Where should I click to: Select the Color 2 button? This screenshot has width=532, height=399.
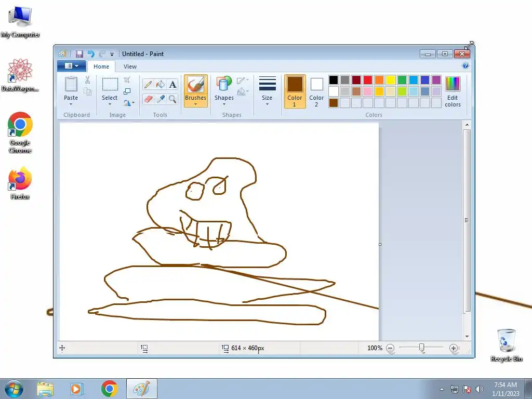point(316,91)
